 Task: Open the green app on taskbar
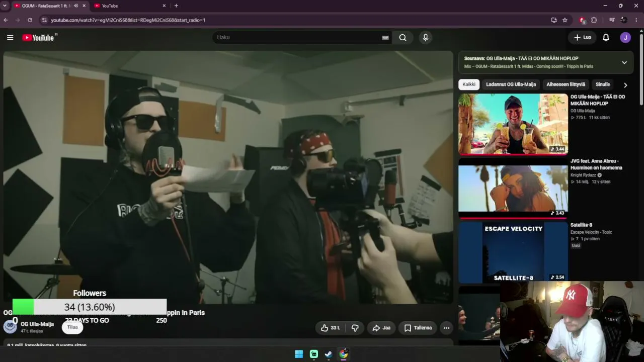coord(314,354)
